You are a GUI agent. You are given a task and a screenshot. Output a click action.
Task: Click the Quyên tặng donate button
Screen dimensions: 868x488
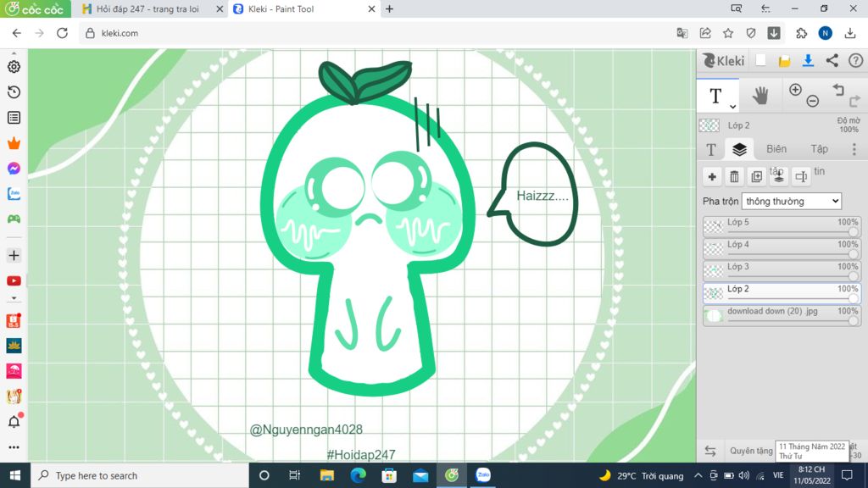pyautogui.click(x=751, y=451)
